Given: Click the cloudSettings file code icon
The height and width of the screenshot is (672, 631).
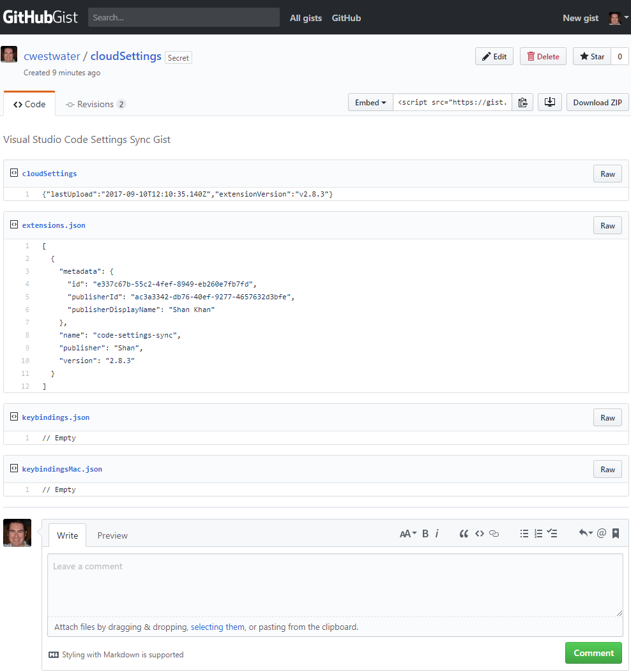Looking at the screenshot, I should coord(13,173).
